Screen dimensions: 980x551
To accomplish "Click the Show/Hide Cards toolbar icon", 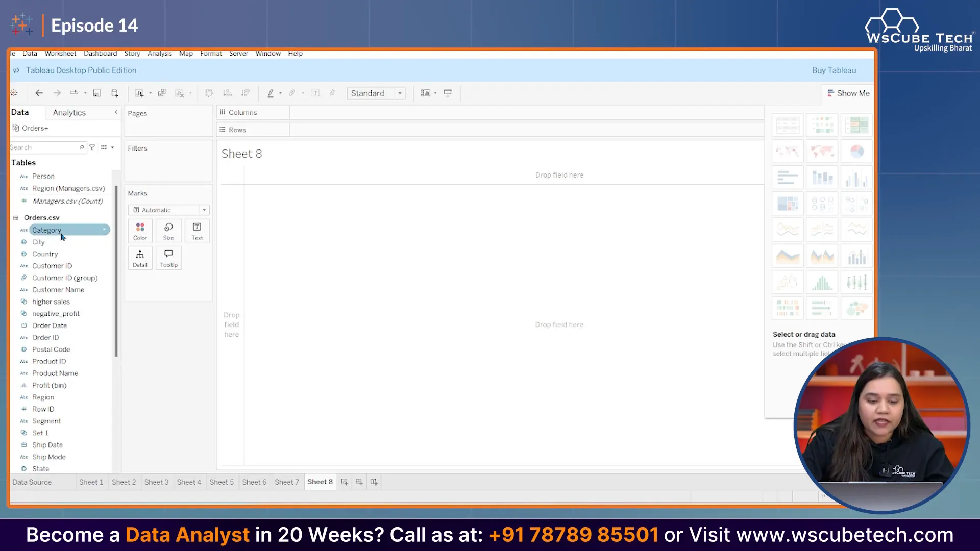I will point(425,93).
